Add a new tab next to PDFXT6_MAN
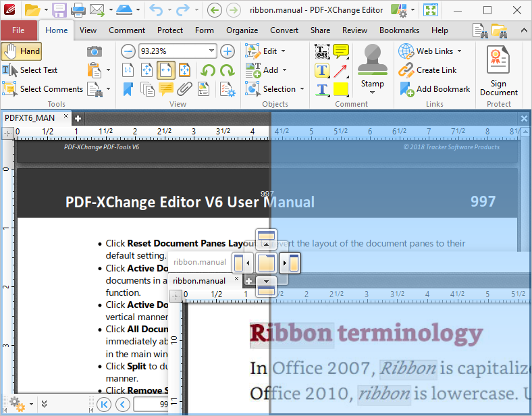 78,118
